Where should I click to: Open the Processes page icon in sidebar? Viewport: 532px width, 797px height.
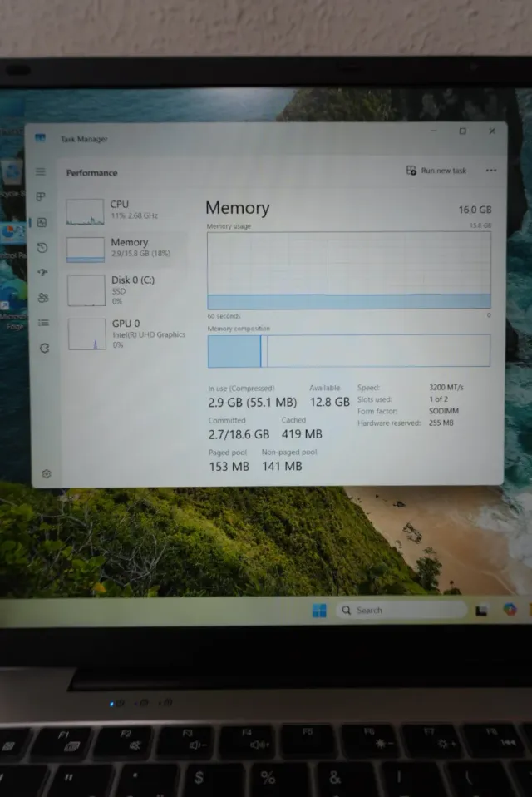(41, 196)
